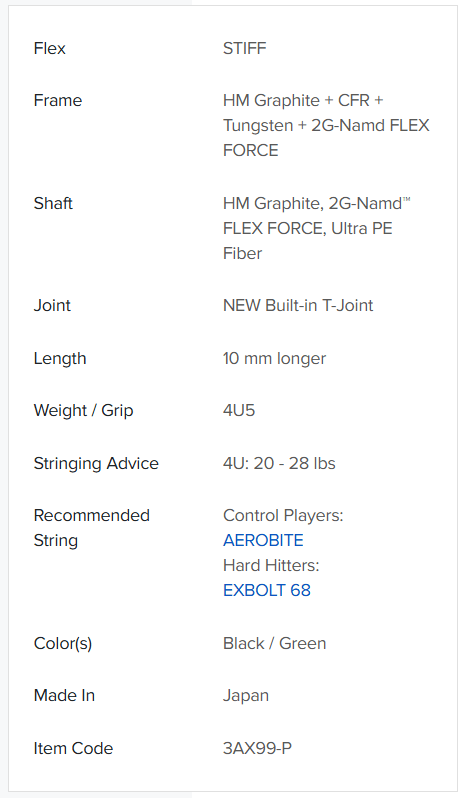Select the 3AX99-P item code
This screenshot has height=798, width=461.
tap(257, 748)
